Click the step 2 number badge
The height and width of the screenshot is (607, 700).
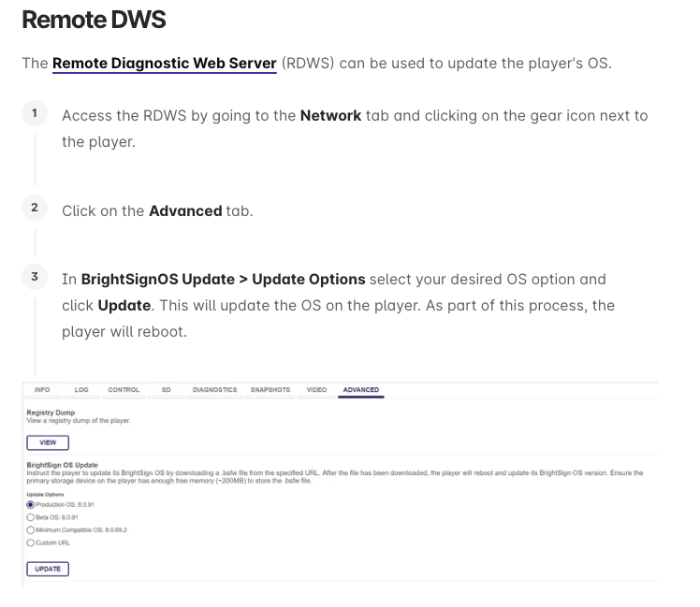pyautogui.click(x=35, y=208)
